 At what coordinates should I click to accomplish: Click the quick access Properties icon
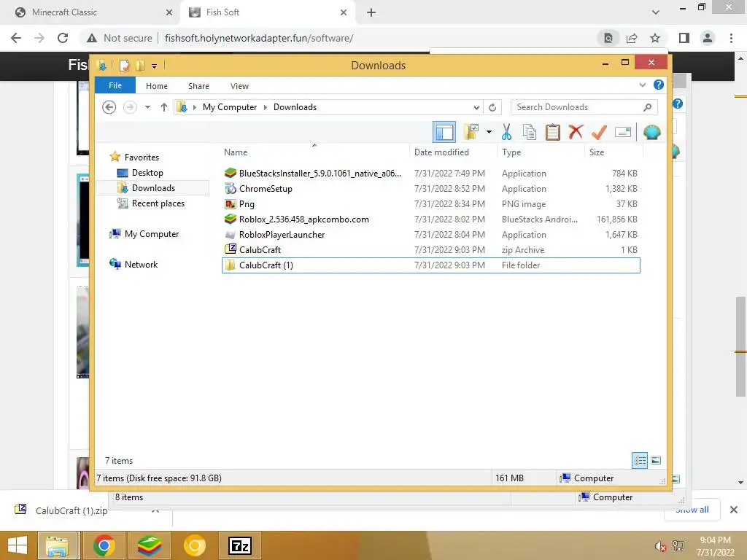click(124, 65)
